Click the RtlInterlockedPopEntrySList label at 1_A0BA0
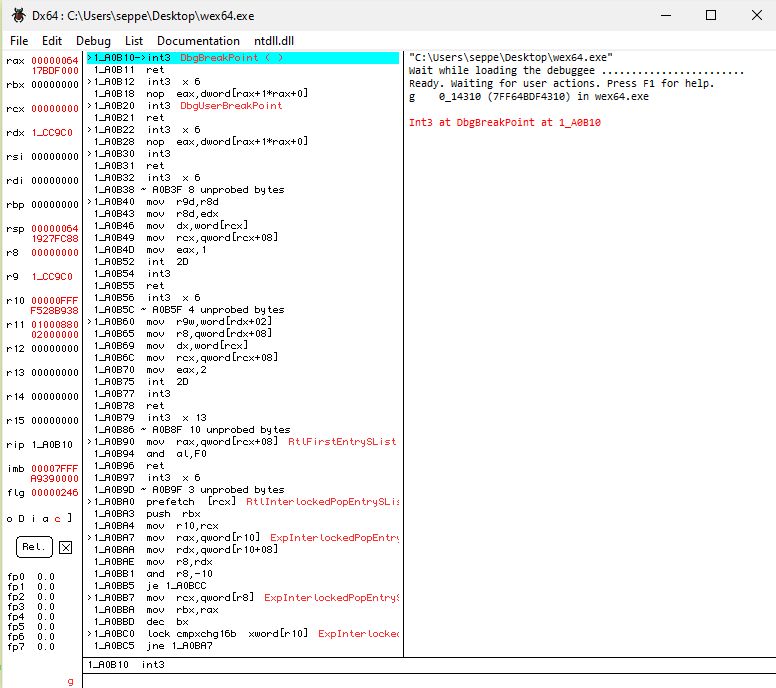Image resolution: width=776 pixels, height=688 pixels. click(322, 502)
